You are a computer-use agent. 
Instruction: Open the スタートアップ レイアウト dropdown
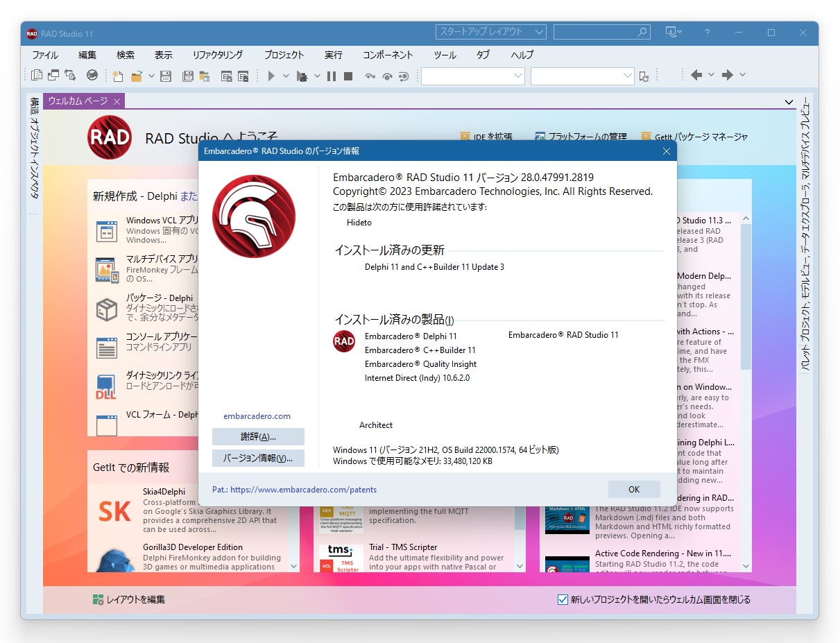click(540, 31)
